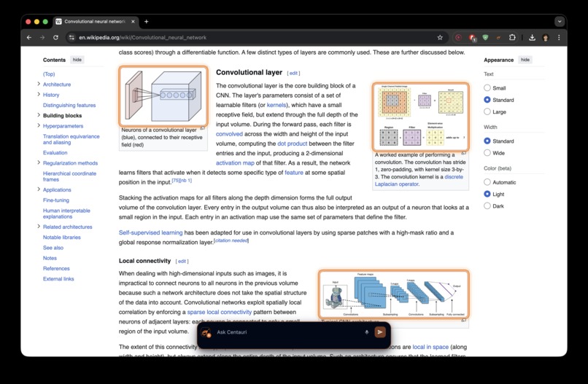Screen dimensions: 588x384
Task: Open the red circular record extension
Action: pos(459,37)
